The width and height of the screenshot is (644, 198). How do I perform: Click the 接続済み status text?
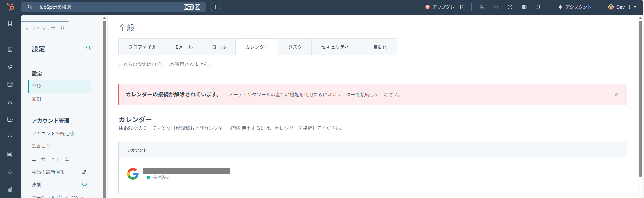tap(161, 177)
